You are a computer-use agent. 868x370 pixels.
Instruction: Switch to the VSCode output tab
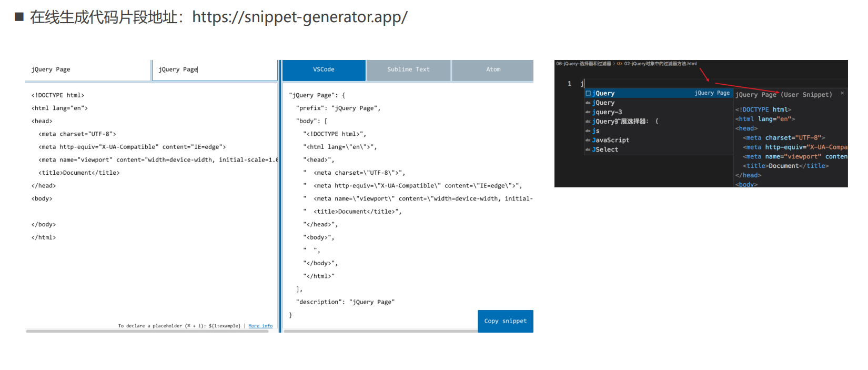(x=324, y=70)
